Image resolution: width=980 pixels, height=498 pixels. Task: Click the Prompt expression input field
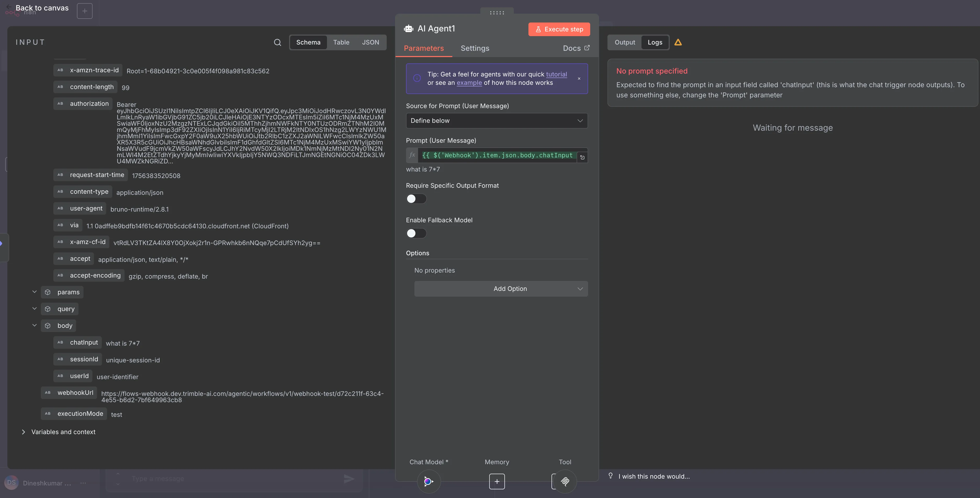[x=497, y=155]
